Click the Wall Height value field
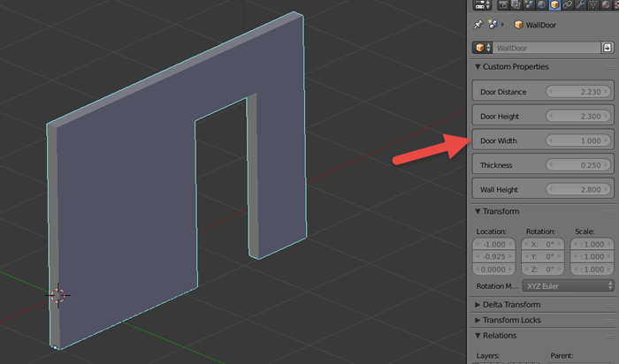Screen dimensions: 619x364 [x=578, y=189]
